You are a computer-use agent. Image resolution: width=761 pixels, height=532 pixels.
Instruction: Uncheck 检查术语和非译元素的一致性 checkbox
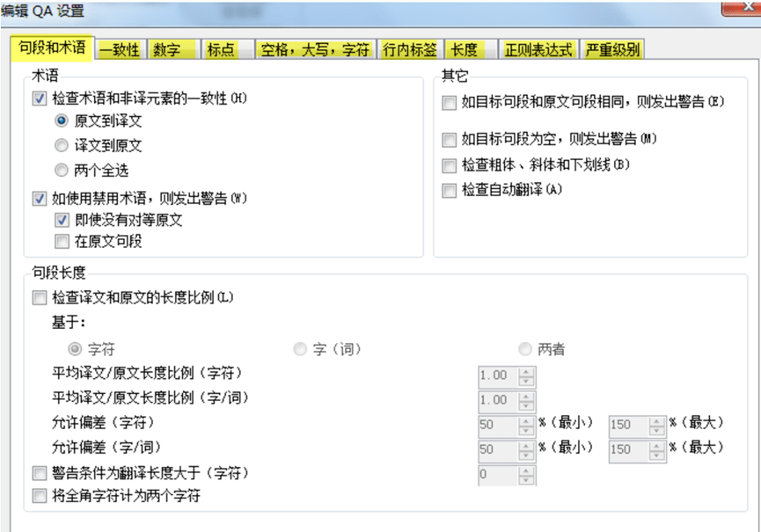point(40,99)
